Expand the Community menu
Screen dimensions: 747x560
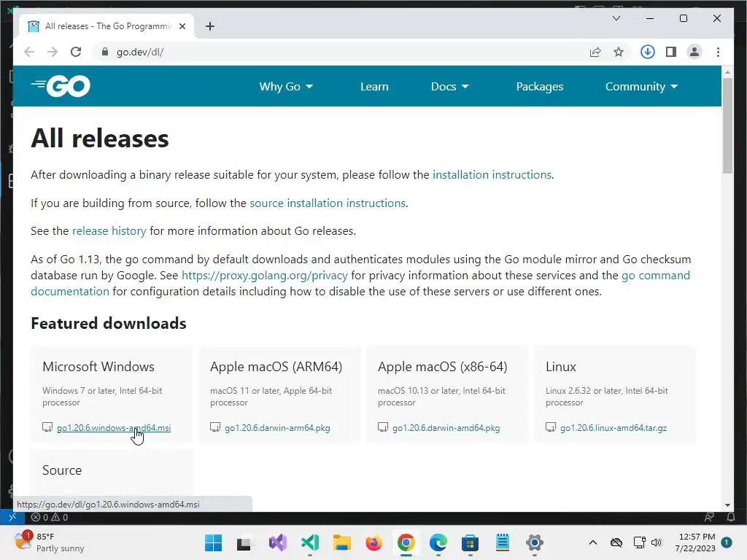point(641,87)
